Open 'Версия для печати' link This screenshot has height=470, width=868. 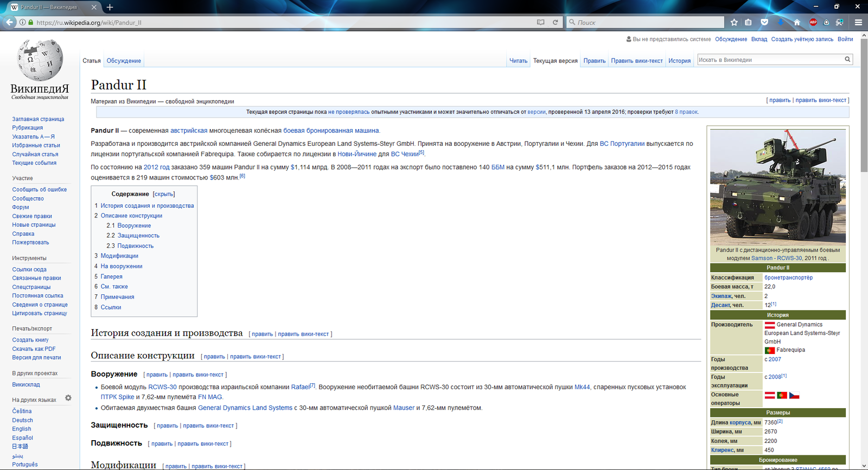(x=36, y=357)
